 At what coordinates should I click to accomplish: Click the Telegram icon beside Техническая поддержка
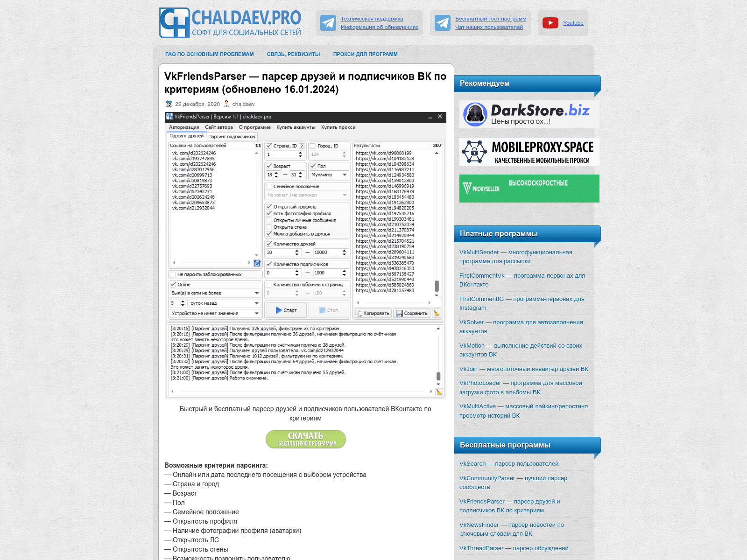click(x=328, y=23)
